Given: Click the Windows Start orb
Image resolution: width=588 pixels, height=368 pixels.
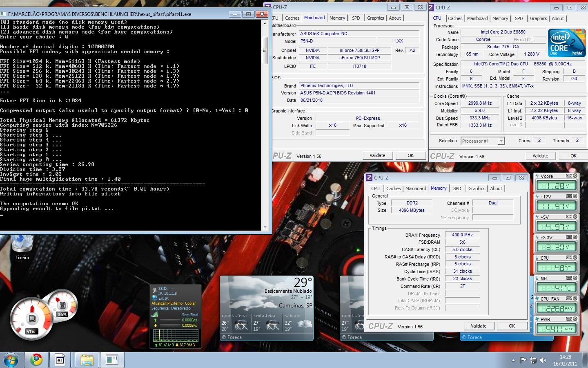Looking at the screenshot, I should tap(11, 360).
